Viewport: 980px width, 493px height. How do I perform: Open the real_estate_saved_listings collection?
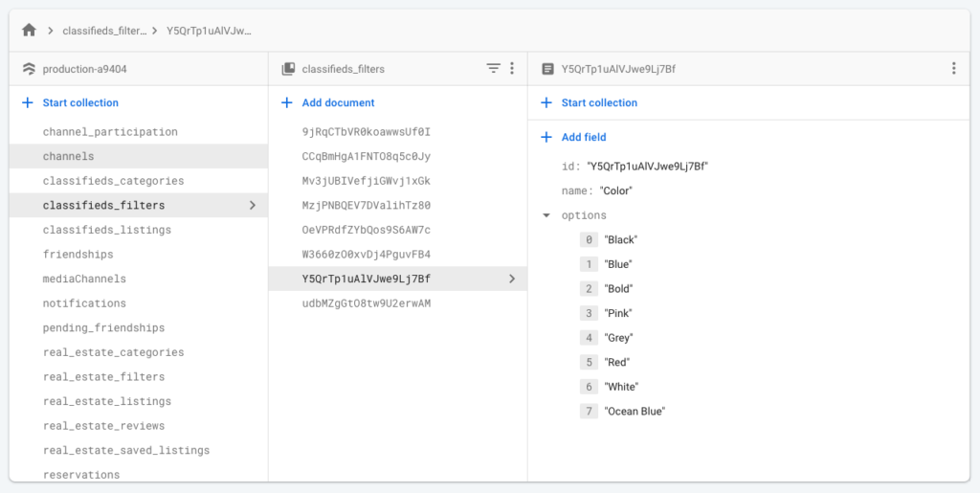(x=139, y=450)
